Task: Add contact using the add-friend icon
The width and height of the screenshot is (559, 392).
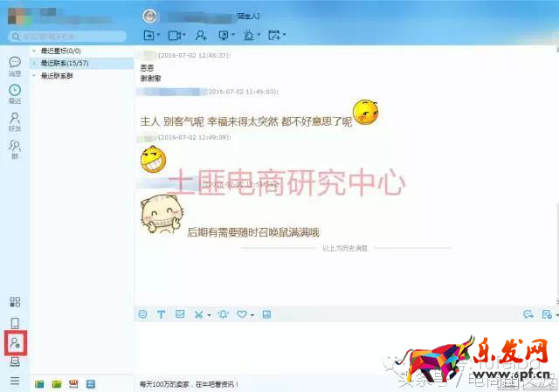Action: pyautogui.click(x=201, y=35)
